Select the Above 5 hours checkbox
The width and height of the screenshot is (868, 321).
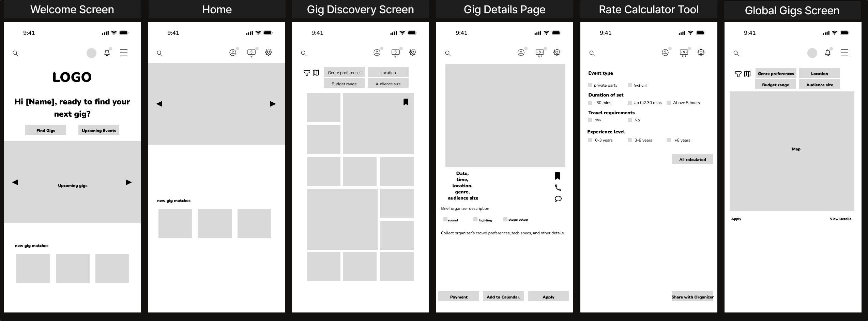[669, 103]
